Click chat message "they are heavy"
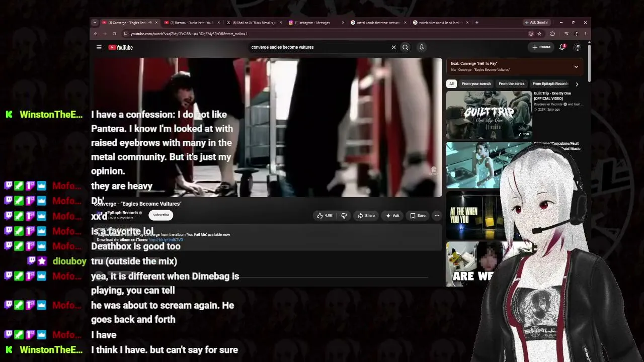This screenshot has width=644, height=362. tap(122, 186)
